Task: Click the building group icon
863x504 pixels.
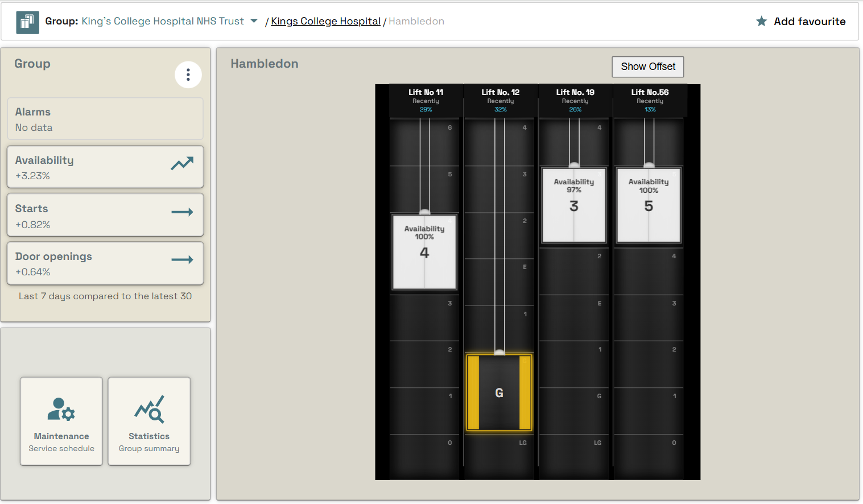Action: (27, 22)
